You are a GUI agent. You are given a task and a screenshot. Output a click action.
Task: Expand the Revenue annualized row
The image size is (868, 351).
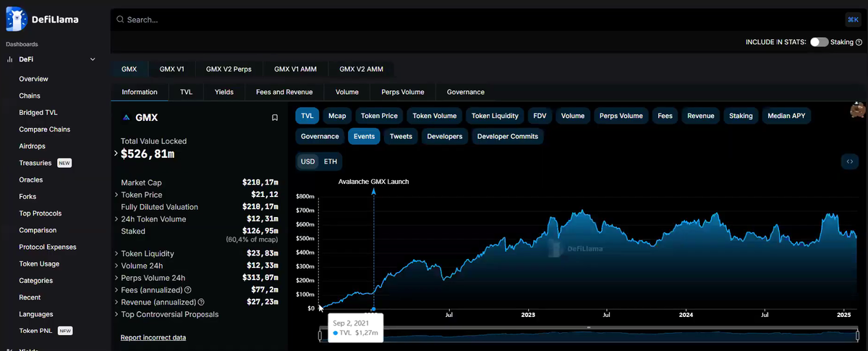(x=116, y=302)
